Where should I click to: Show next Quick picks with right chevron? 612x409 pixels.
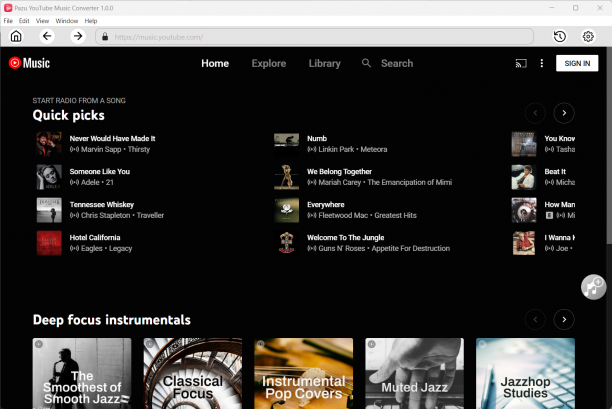pyautogui.click(x=564, y=113)
